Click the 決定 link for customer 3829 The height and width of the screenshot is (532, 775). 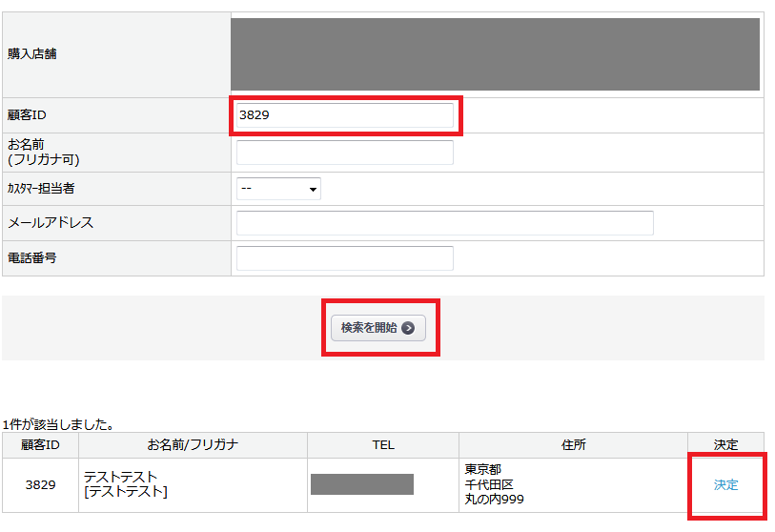725,484
